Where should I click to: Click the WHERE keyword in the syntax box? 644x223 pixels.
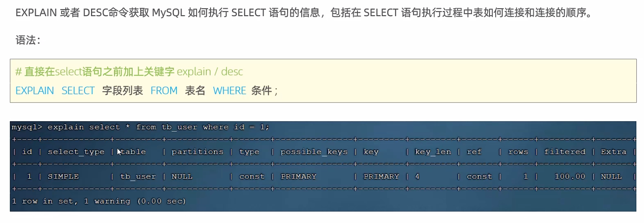point(229,91)
